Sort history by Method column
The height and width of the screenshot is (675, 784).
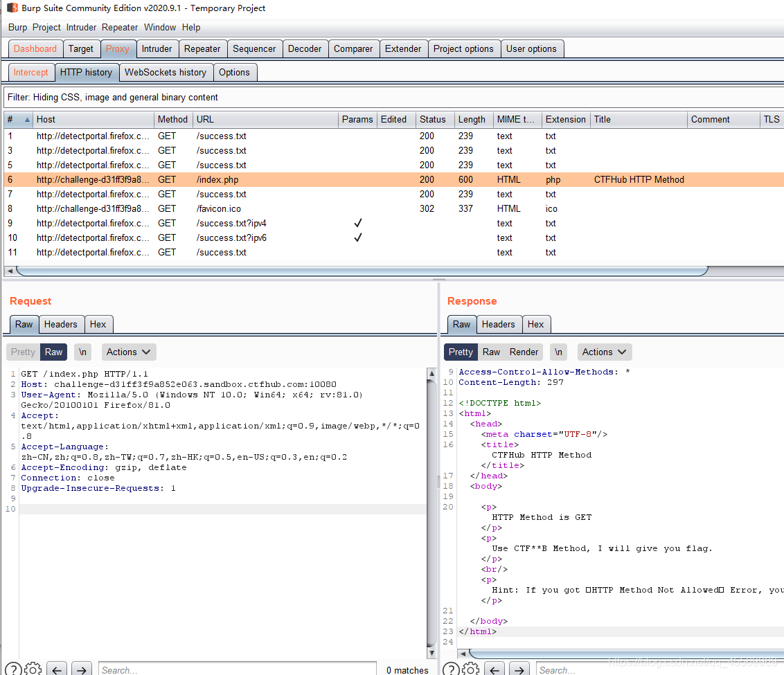[x=173, y=119]
